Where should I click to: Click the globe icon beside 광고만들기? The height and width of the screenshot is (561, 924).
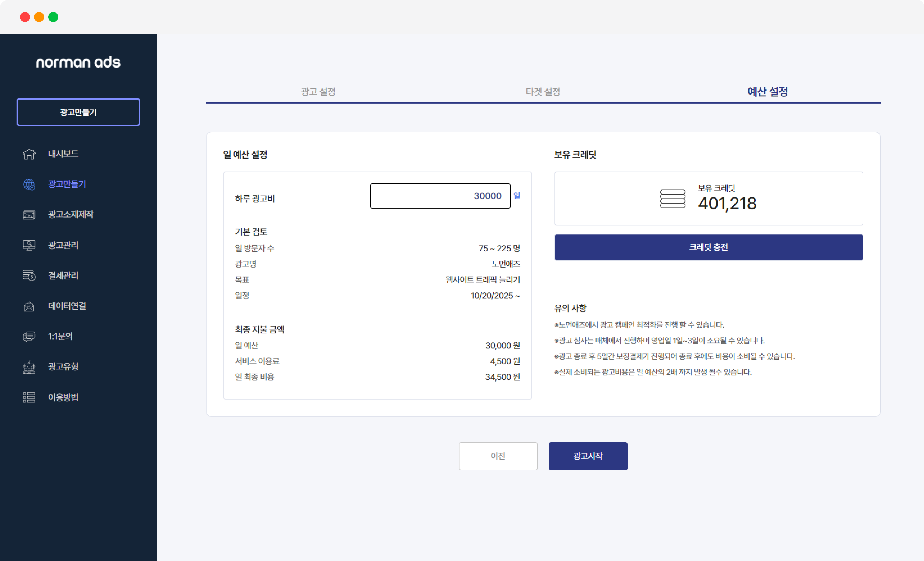coord(29,184)
